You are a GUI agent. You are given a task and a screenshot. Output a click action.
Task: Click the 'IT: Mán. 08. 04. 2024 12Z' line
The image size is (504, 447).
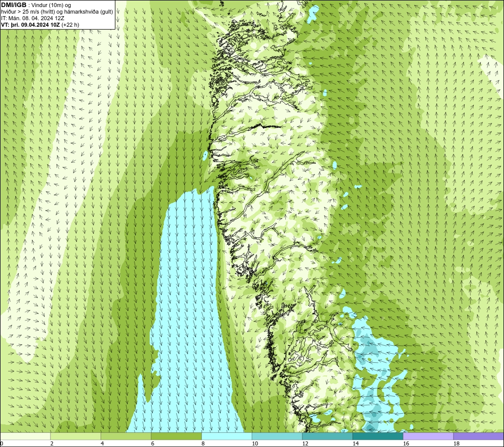point(32,18)
